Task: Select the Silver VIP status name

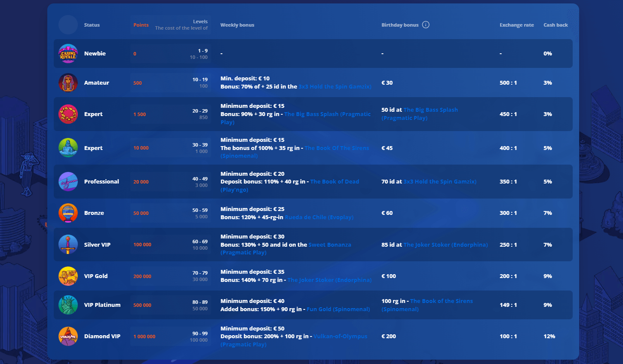Action: (x=97, y=245)
